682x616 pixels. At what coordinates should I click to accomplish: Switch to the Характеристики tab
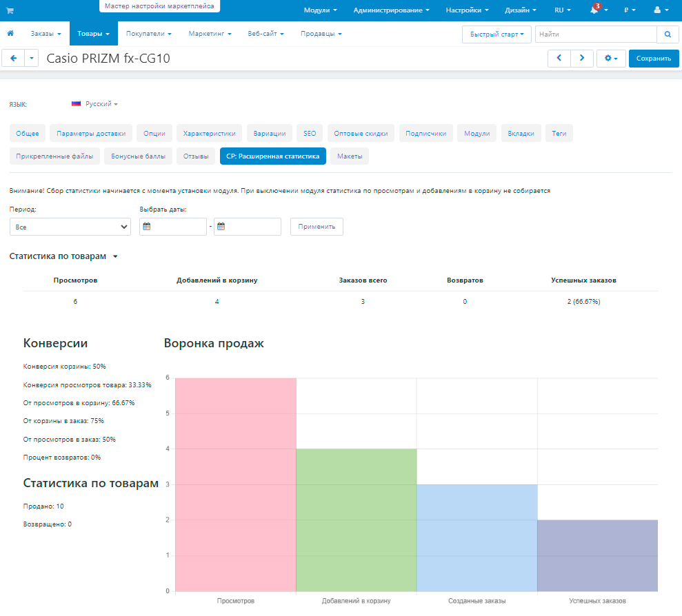click(x=209, y=134)
